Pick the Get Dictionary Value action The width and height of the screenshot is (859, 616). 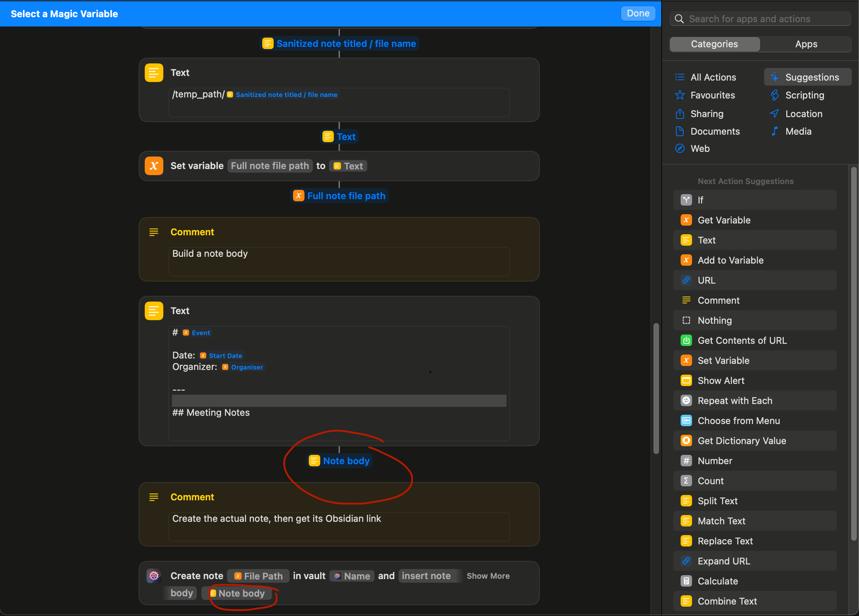[x=741, y=441]
